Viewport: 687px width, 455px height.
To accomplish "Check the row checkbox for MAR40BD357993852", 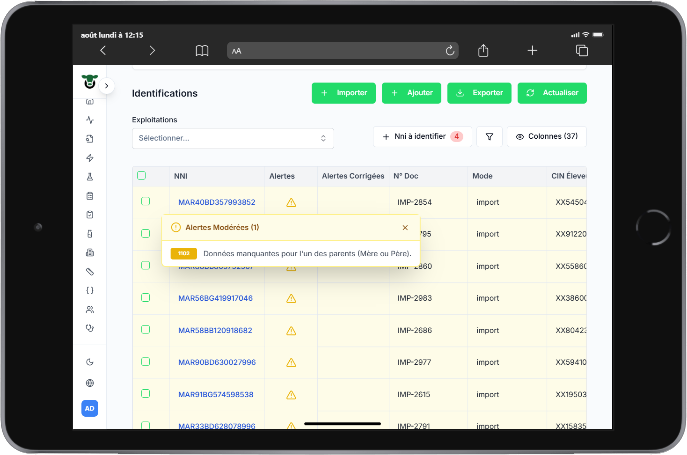I will pyautogui.click(x=145, y=201).
